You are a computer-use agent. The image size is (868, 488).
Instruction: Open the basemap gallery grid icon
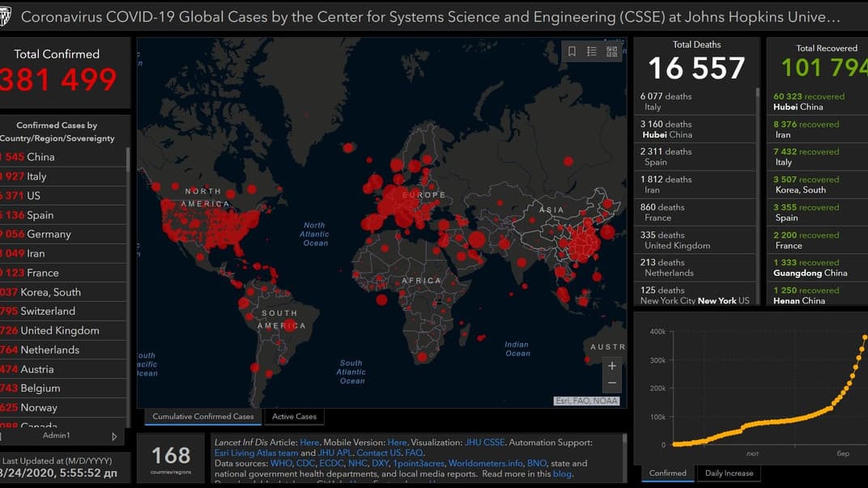(x=611, y=52)
